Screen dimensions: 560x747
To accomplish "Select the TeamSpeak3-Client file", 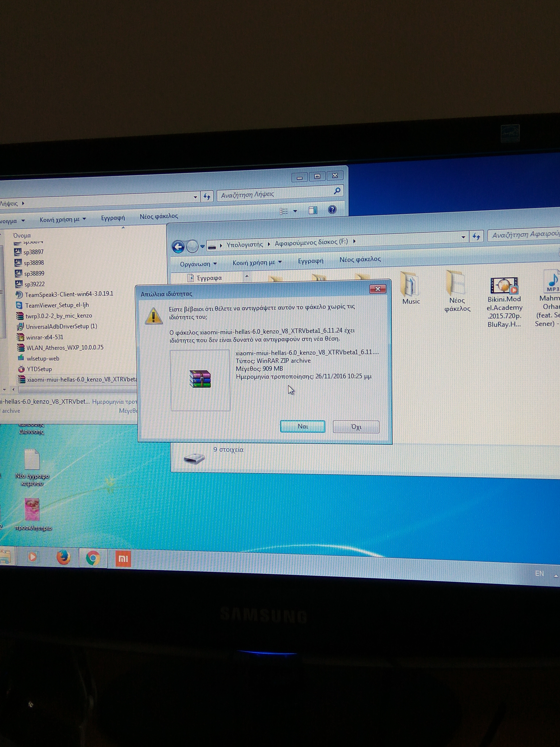I will (x=69, y=294).
